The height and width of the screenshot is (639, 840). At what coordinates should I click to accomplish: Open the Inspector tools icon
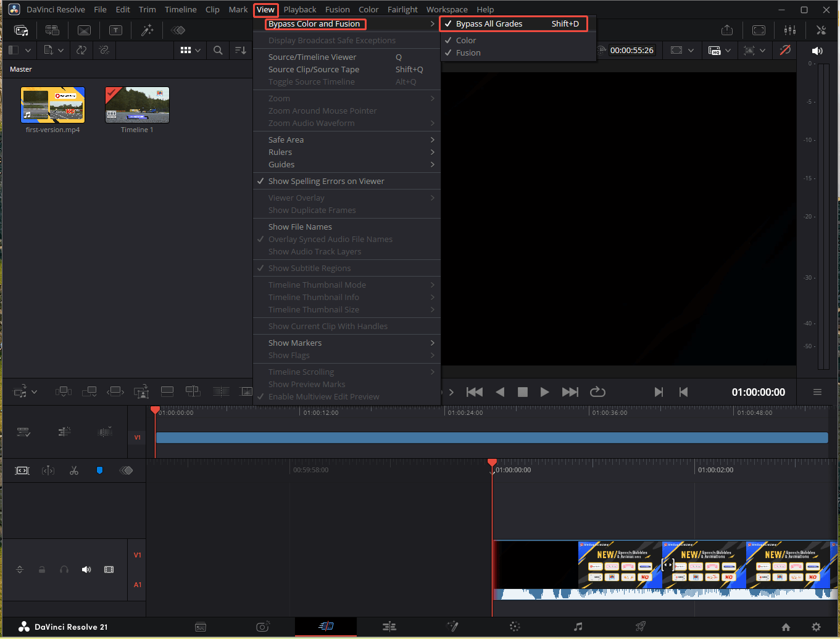click(x=821, y=30)
